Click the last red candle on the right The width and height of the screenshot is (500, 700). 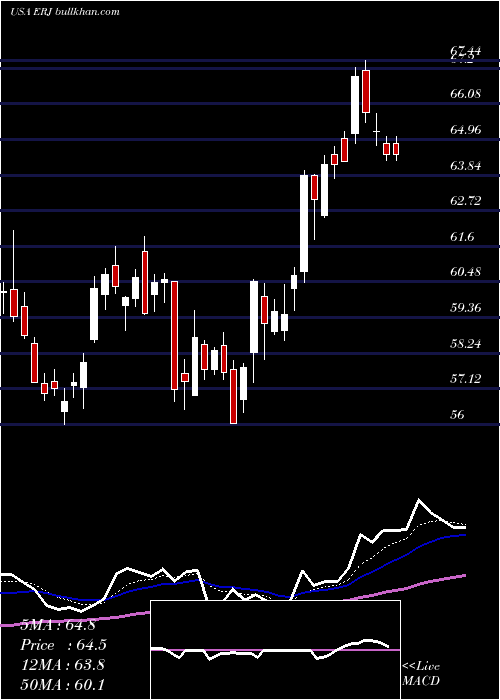point(396,149)
